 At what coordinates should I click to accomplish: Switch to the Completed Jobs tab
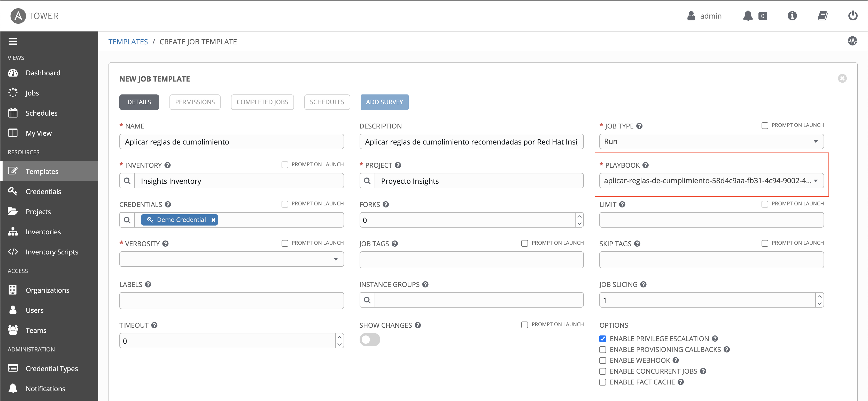[262, 102]
